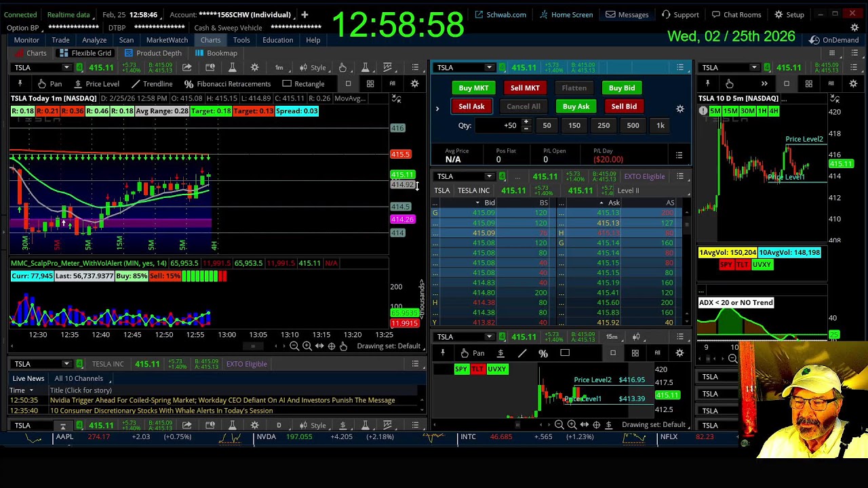The height and width of the screenshot is (488, 868).
Task: Open the Scan tab
Action: (126, 40)
